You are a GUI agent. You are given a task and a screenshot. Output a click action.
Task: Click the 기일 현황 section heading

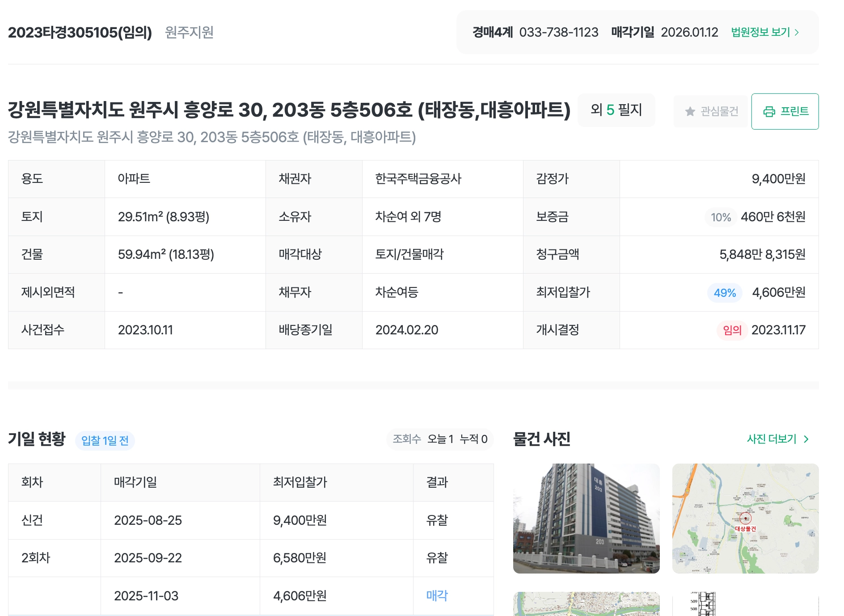(37, 439)
